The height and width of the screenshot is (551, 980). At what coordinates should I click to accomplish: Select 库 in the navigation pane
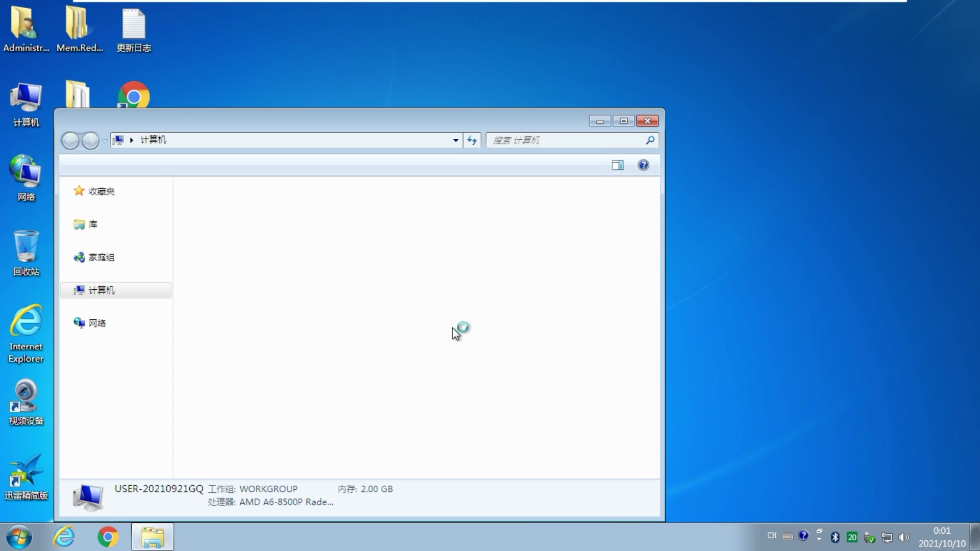click(x=92, y=224)
